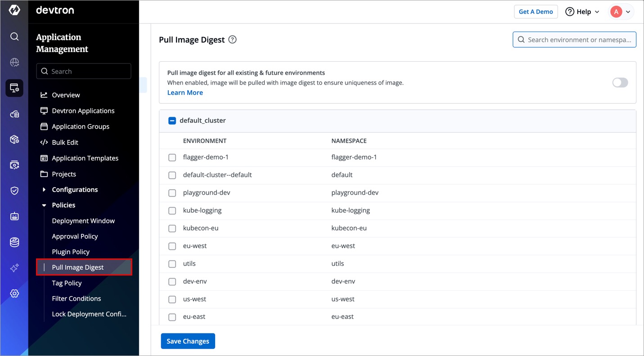
Task: Click the Save Changes button
Action: tap(188, 341)
